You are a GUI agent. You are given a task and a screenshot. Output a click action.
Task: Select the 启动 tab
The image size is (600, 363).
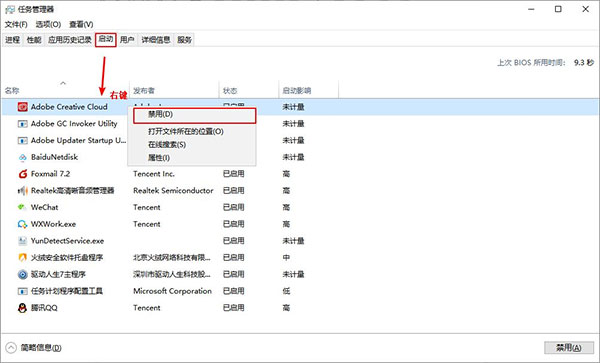coord(106,39)
